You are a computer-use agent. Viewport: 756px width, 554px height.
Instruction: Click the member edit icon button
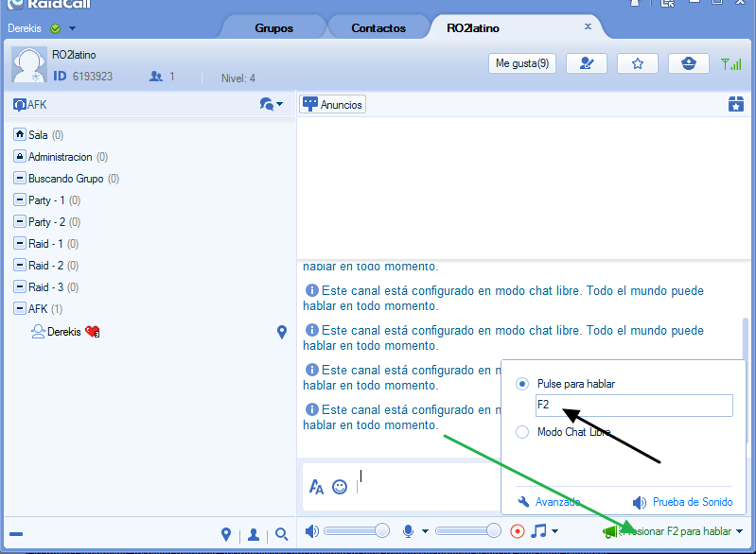(x=587, y=63)
